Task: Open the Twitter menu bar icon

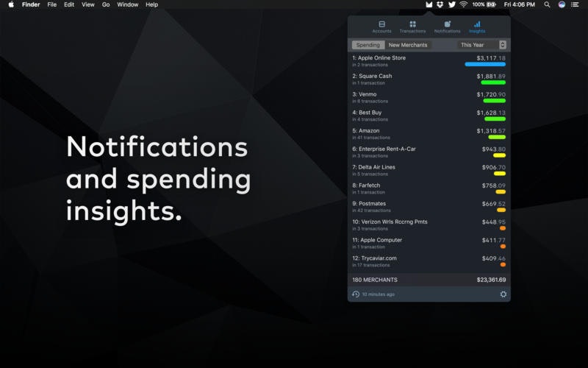Action: pos(452,4)
